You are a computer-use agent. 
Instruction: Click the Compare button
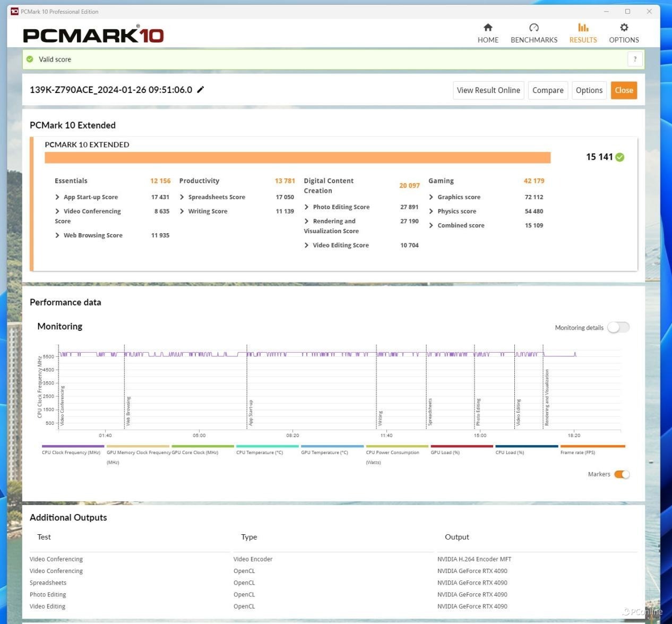click(x=548, y=90)
